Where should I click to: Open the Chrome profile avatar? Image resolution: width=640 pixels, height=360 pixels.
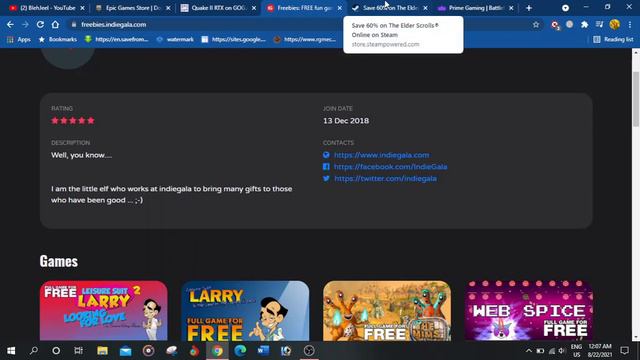(614, 24)
